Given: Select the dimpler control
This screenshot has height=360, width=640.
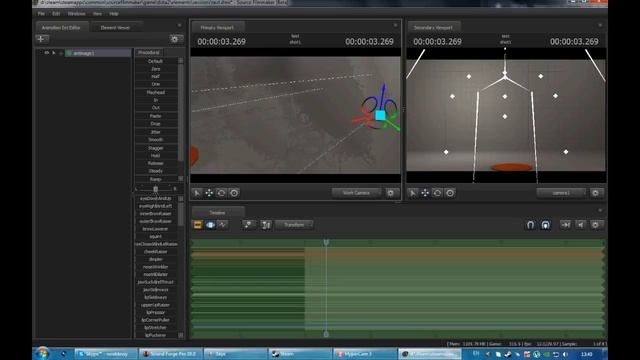Looking at the screenshot, I should click(x=156, y=259).
